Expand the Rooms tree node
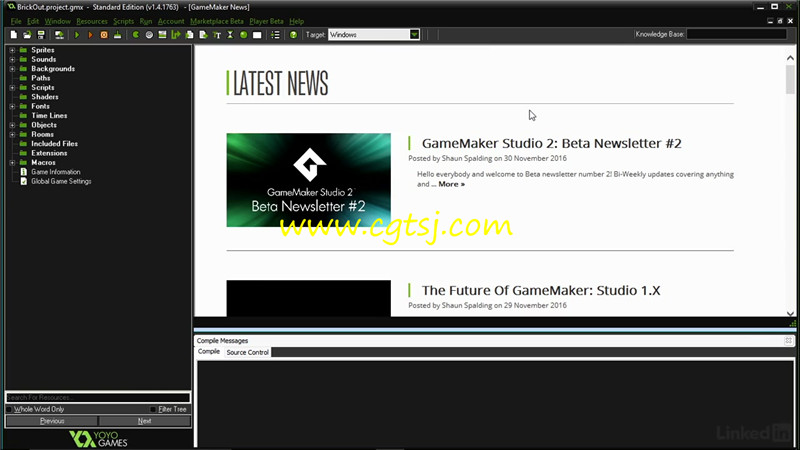Viewport: 800px width, 450px height. 12,134
